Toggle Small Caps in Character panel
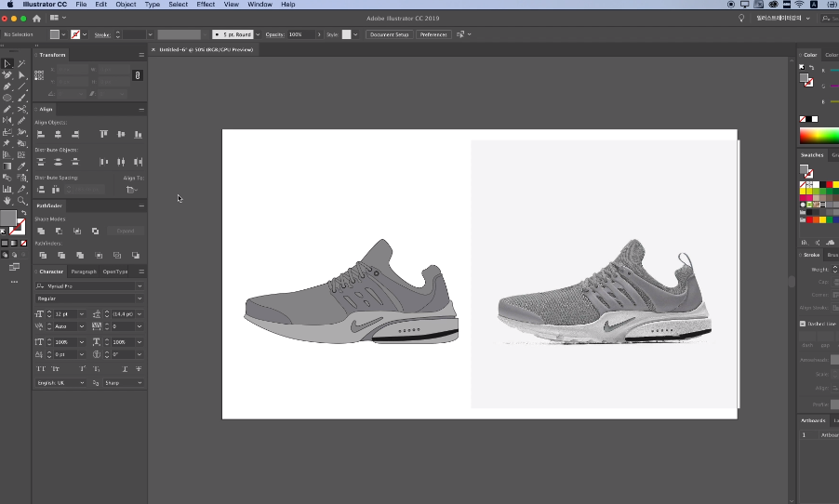Image resolution: width=839 pixels, height=504 pixels. click(55, 368)
